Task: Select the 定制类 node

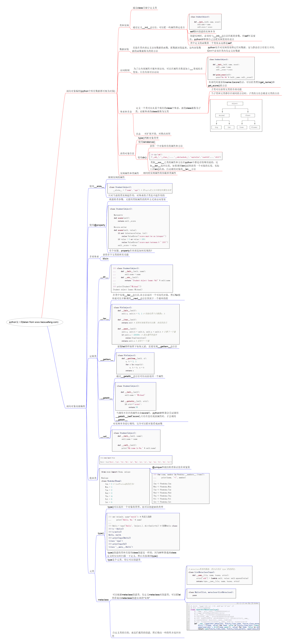Action: (x=93, y=356)
